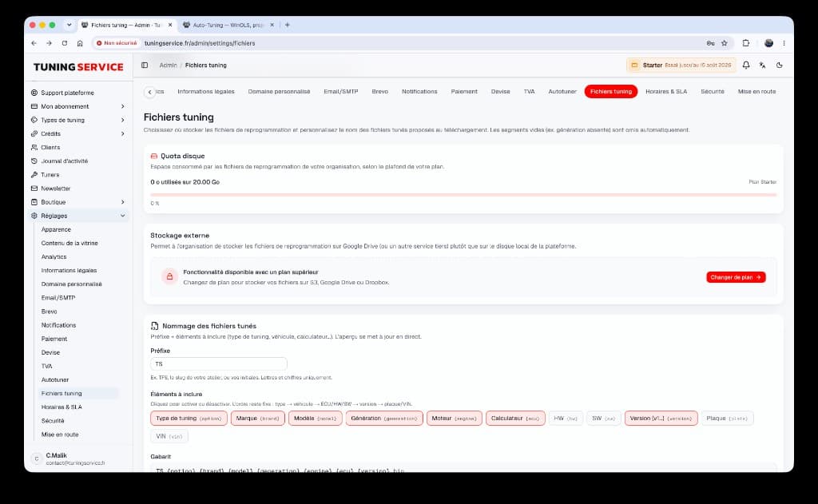Toggle the Modèle (model) chip
Viewport: 818px width, 504px height.
point(315,419)
